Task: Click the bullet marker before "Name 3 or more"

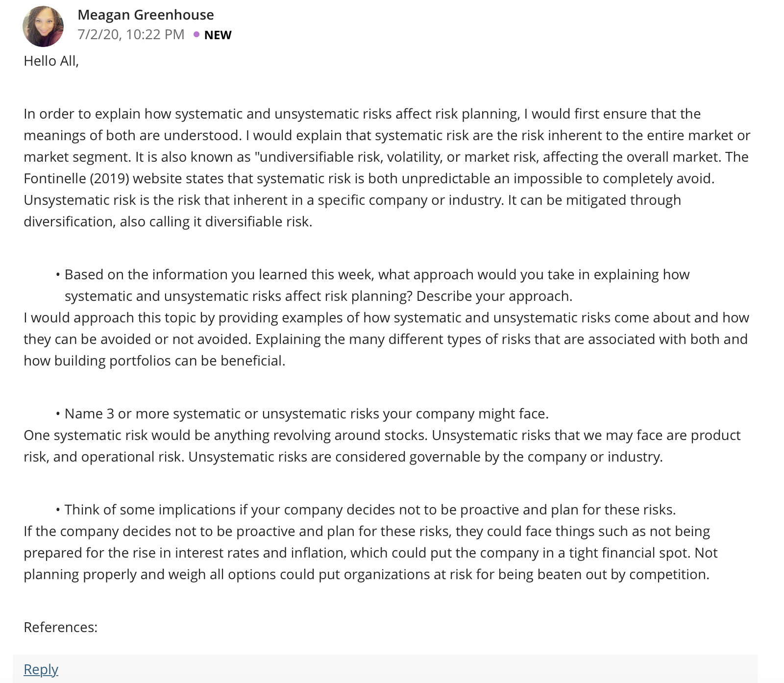Action: 58,414
